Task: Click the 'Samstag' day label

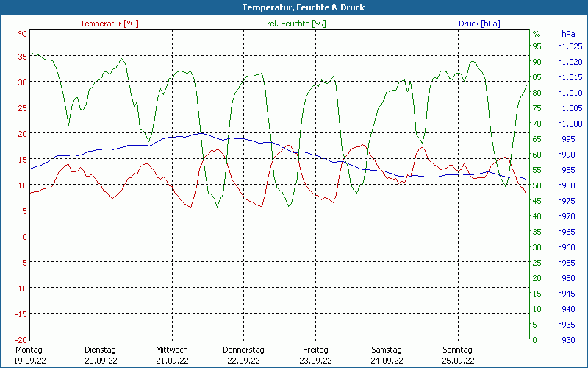Action: [387, 350]
